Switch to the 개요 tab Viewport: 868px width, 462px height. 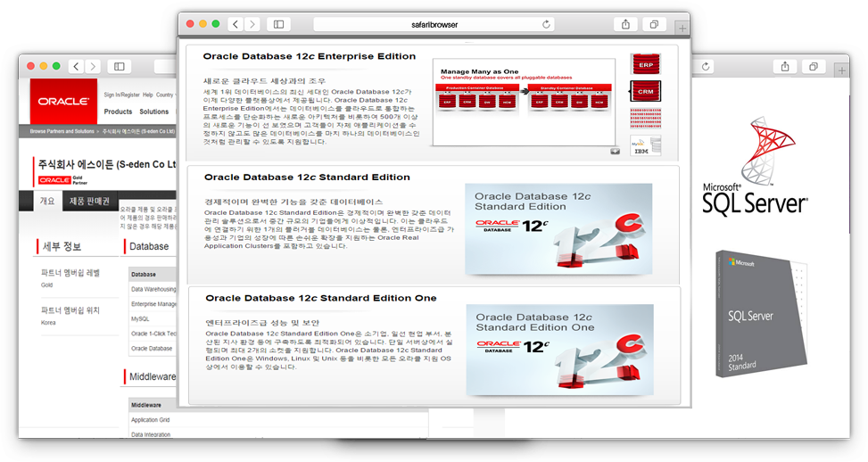tap(47, 201)
